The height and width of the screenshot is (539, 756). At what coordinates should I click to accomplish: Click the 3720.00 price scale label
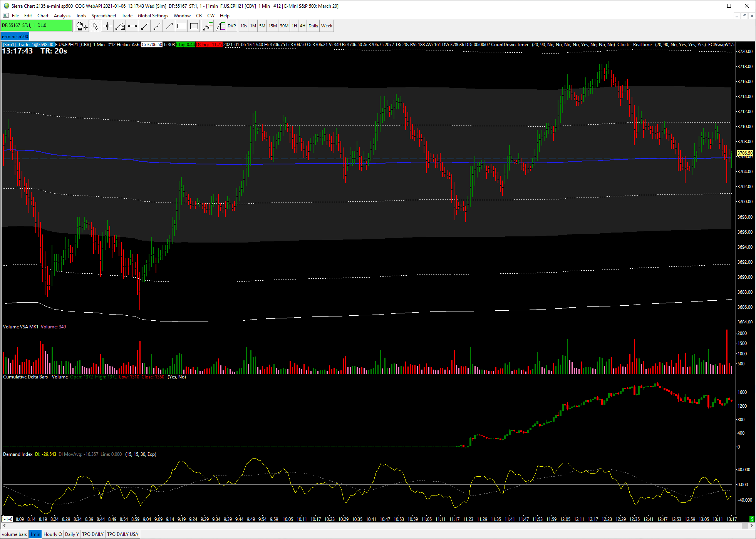pos(745,52)
